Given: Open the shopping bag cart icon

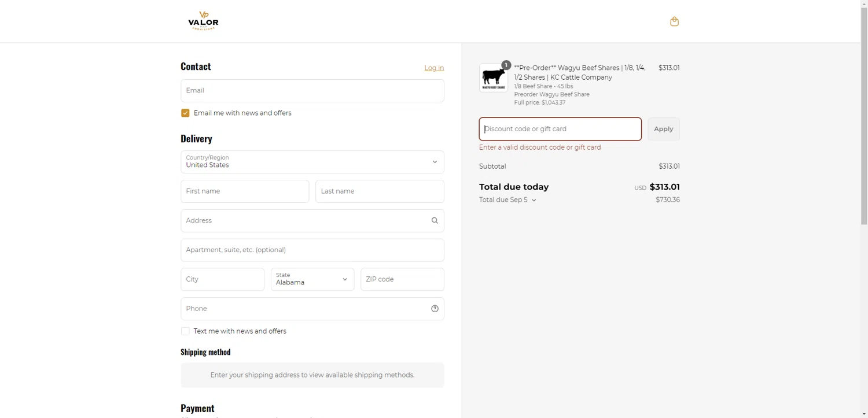Looking at the screenshot, I should pos(674,21).
